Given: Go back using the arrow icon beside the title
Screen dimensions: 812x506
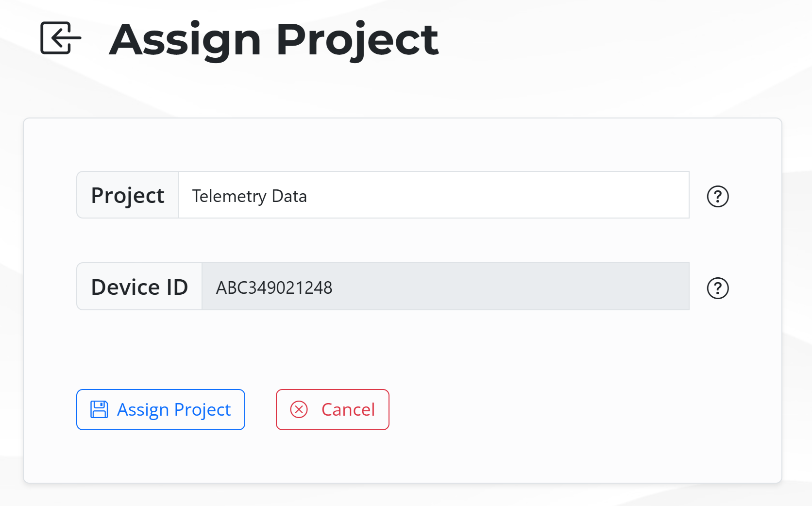Looking at the screenshot, I should coord(60,38).
